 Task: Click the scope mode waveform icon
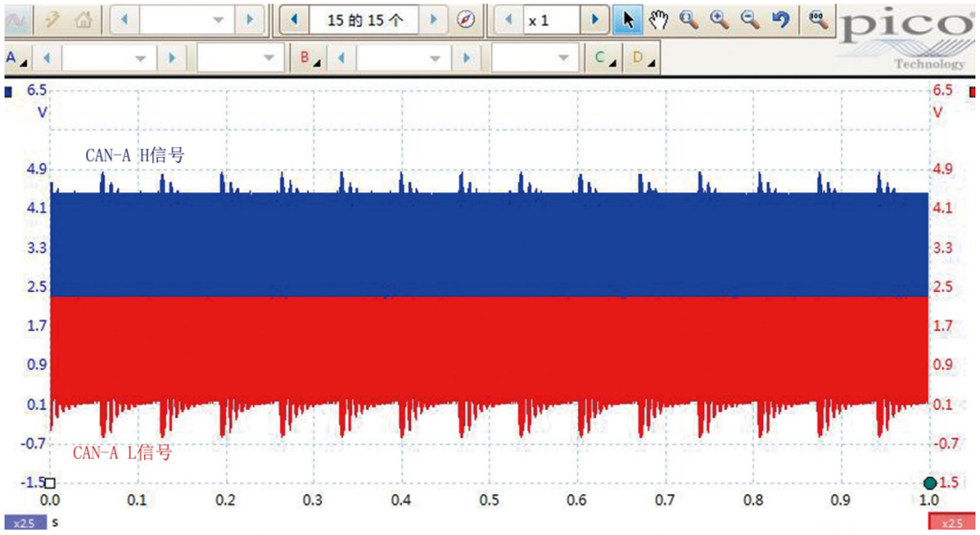tap(17, 21)
